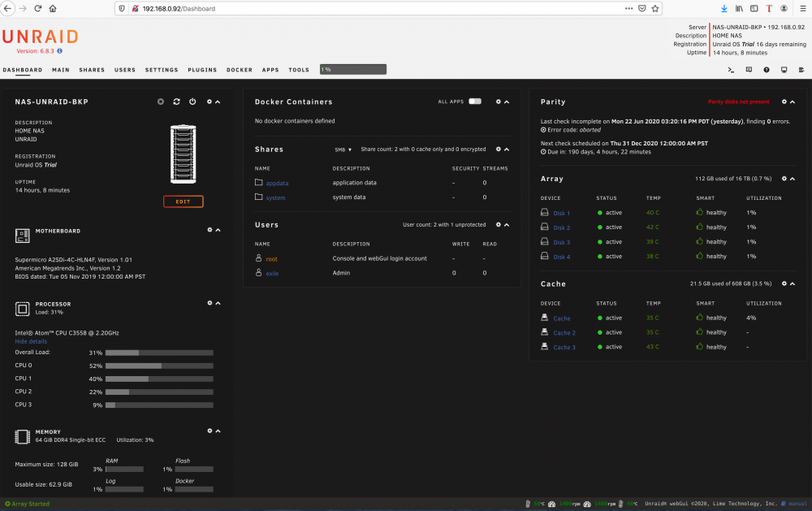
Task: Open Docker Containers gear settings
Action: (499, 102)
